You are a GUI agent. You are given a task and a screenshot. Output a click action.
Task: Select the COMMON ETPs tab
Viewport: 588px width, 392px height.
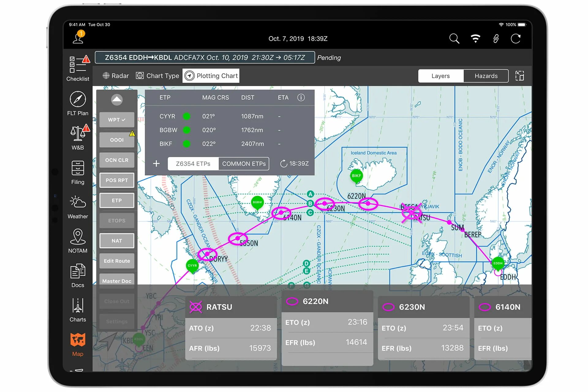click(244, 163)
